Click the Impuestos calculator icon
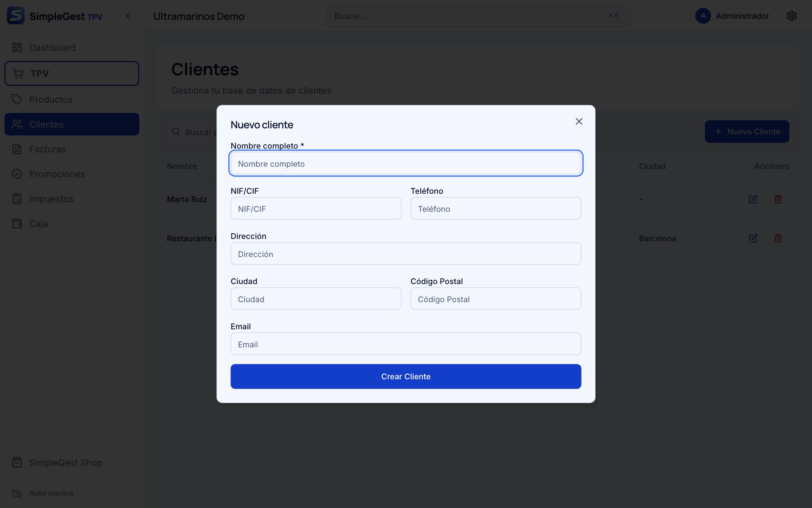Screen dimensions: 812x508 [x=17, y=199]
